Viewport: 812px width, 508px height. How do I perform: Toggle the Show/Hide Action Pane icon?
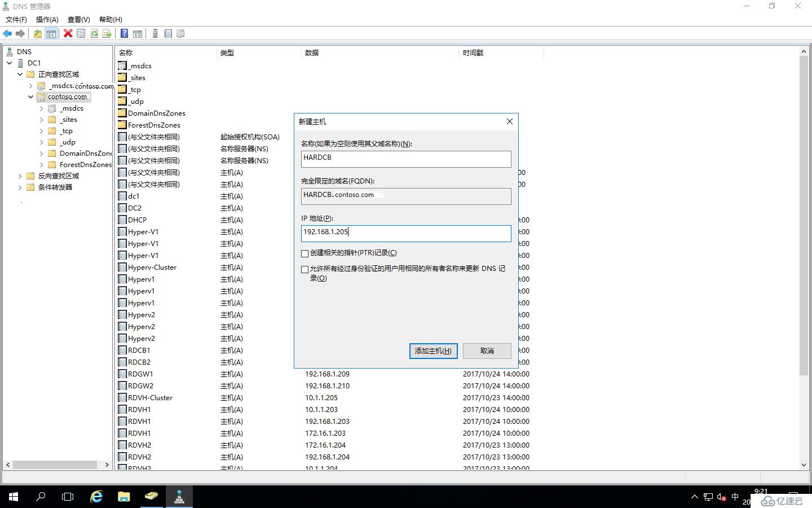pyautogui.click(x=138, y=34)
